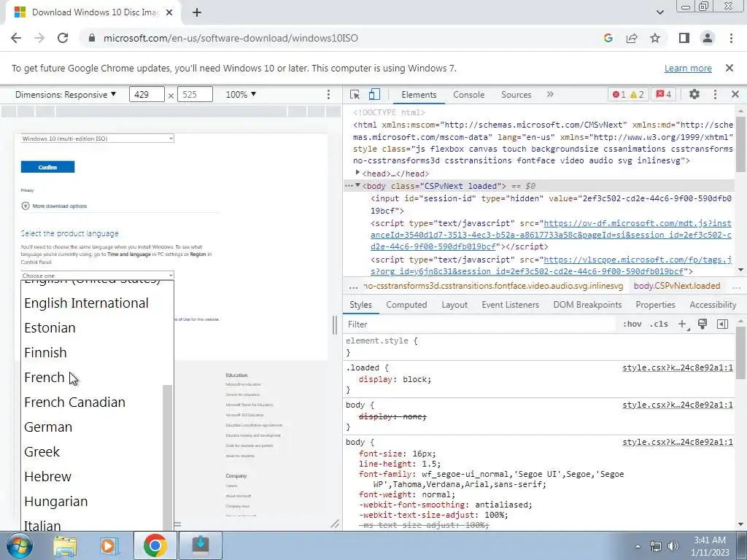Open the Accessibility tab
This screenshot has width=747, height=560.
coord(713,305)
